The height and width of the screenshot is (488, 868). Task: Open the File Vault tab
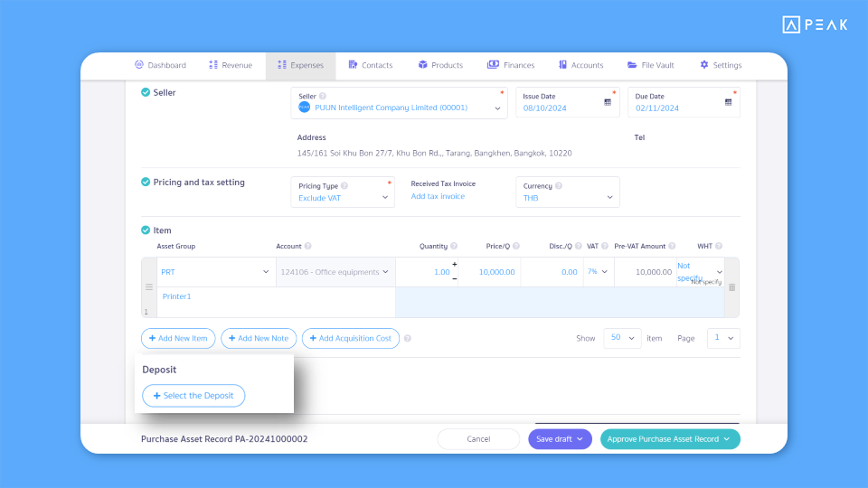pos(650,65)
